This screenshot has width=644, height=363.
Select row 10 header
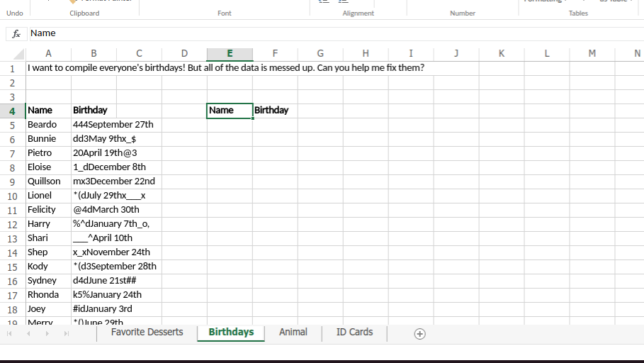click(12, 196)
